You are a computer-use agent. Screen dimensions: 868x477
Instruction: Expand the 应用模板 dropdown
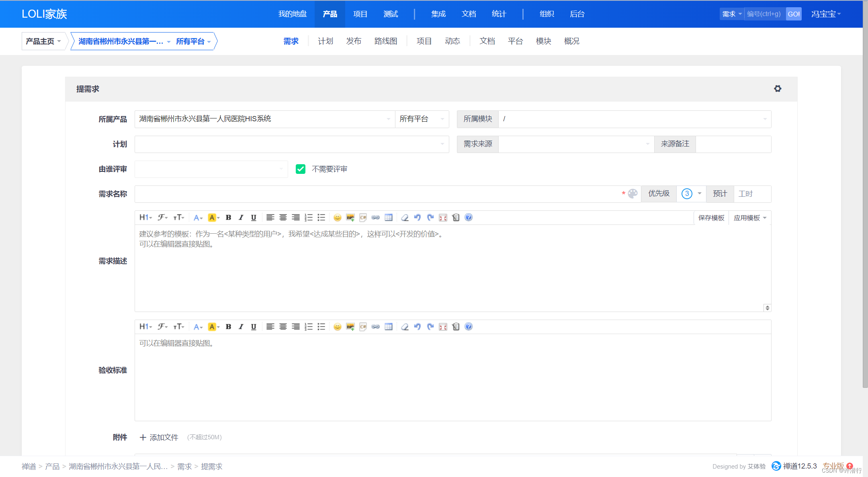pyautogui.click(x=750, y=218)
